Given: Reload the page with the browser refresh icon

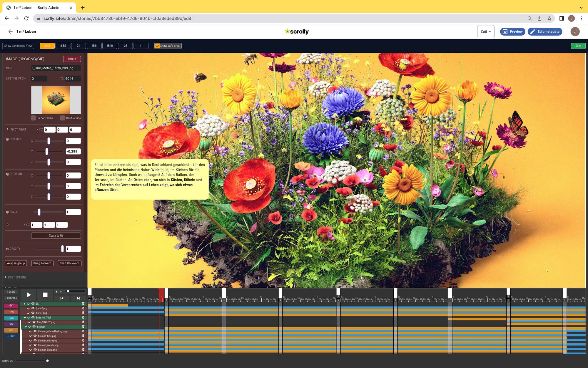Looking at the screenshot, I should tap(26, 18).
